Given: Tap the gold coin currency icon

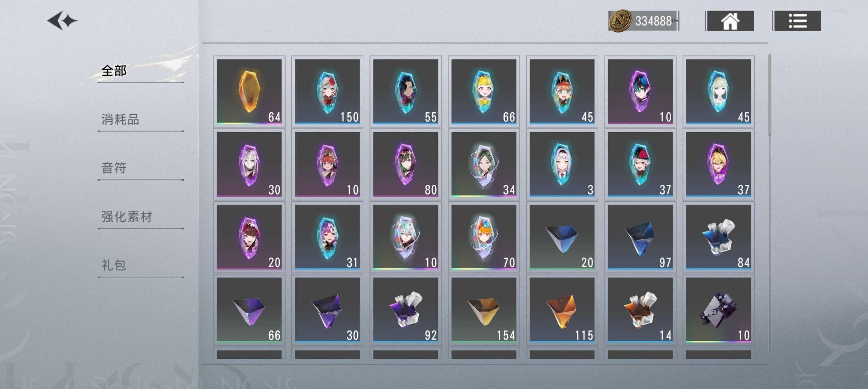Looking at the screenshot, I should pos(620,21).
